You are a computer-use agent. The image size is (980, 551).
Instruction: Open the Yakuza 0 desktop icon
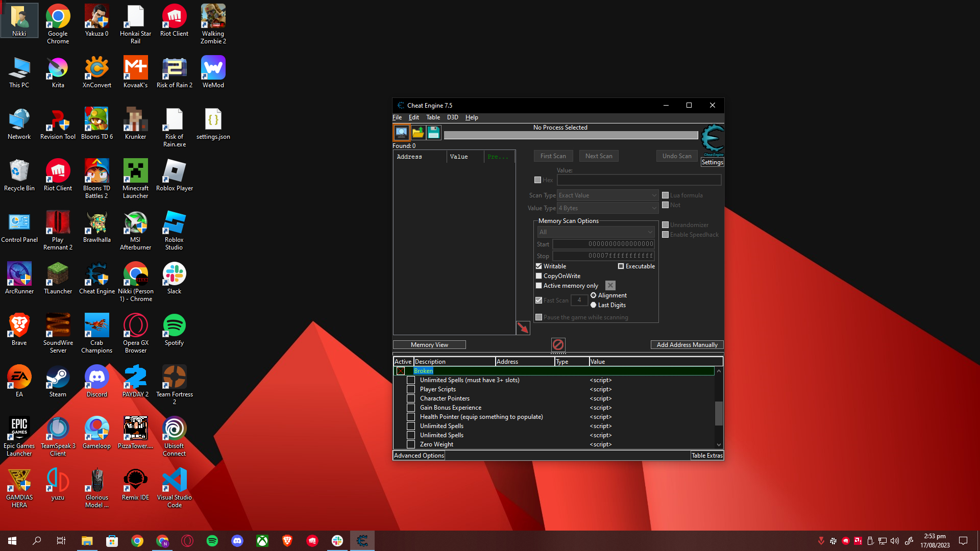point(96,21)
